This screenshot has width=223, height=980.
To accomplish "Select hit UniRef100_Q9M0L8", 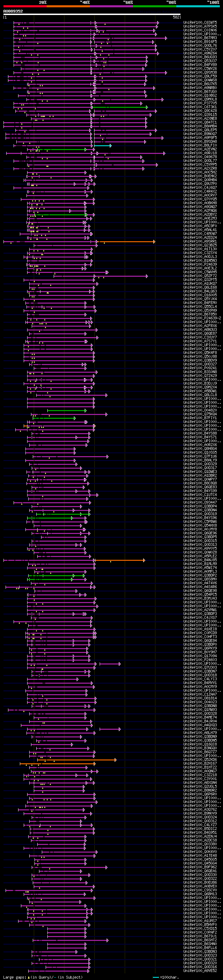I will click(x=200, y=99).
